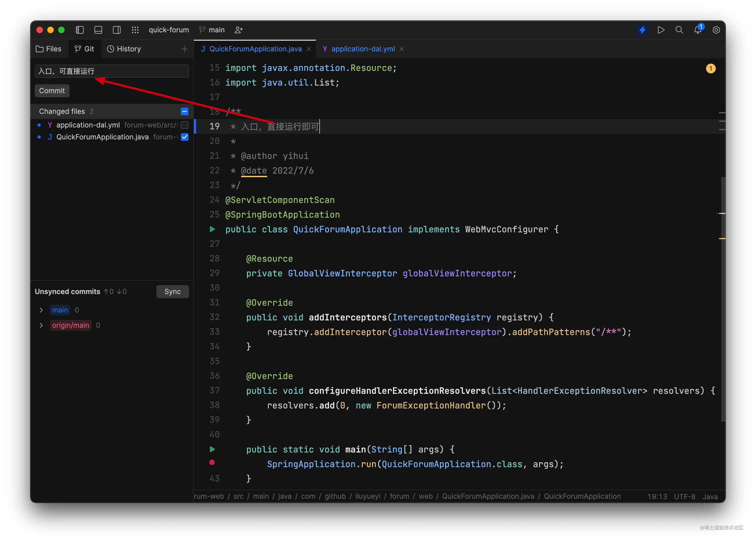Expand the origin/main branch commits
This screenshot has height=543, width=756.
coord(41,325)
